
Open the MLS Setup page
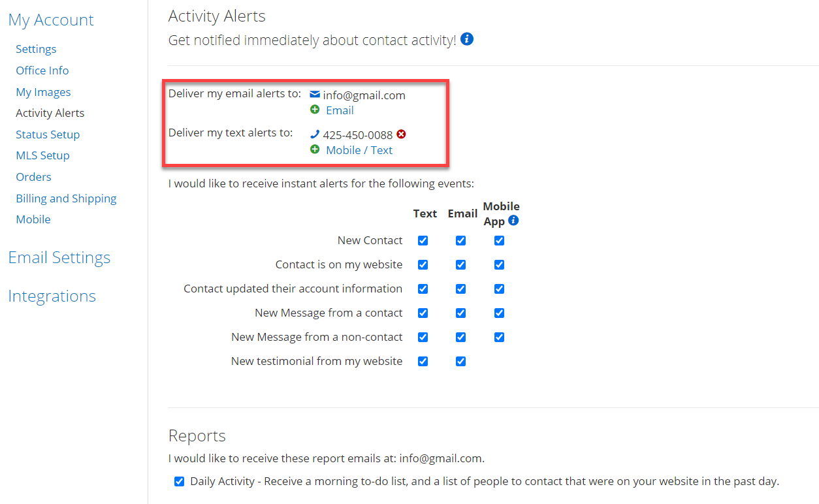coord(42,155)
